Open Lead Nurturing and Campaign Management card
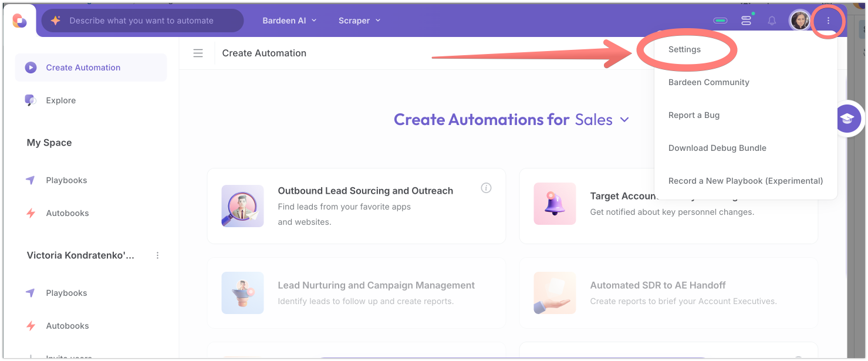This screenshot has height=361, width=868. (x=356, y=293)
